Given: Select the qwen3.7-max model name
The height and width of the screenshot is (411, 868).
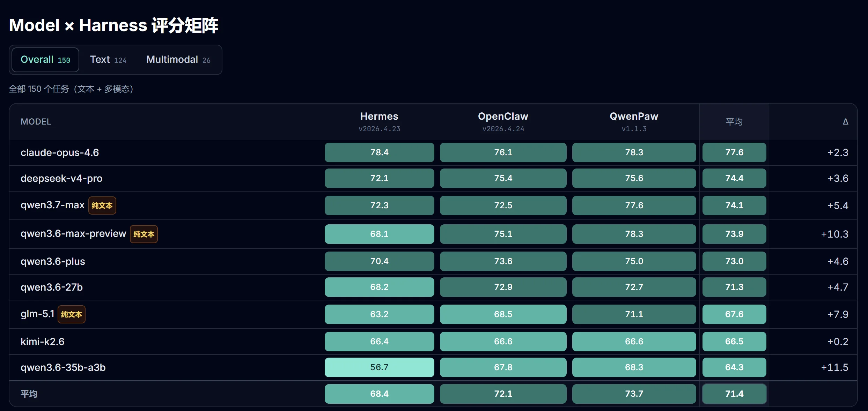Looking at the screenshot, I should click(x=52, y=205).
